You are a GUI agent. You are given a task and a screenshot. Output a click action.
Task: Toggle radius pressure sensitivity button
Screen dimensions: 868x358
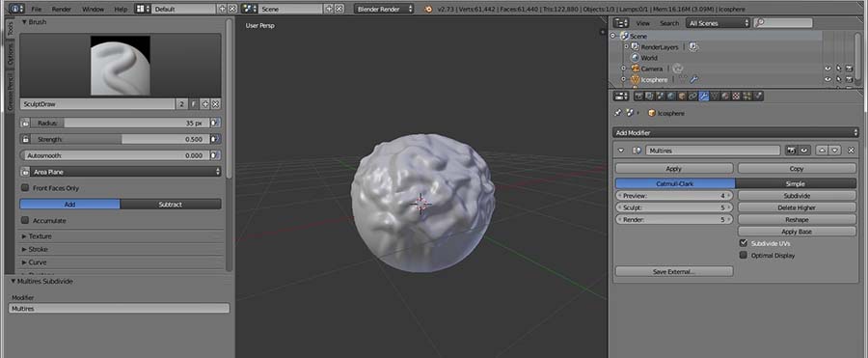click(x=215, y=123)
